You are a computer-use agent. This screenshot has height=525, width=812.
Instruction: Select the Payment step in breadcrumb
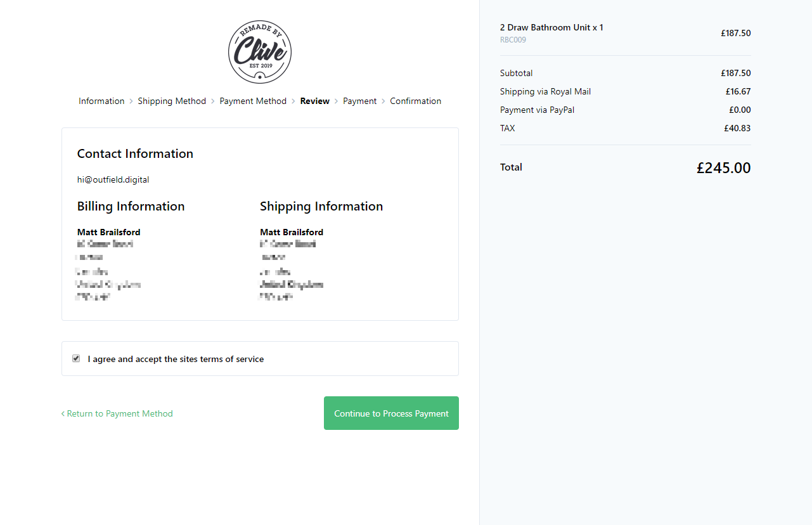point(359,101)
